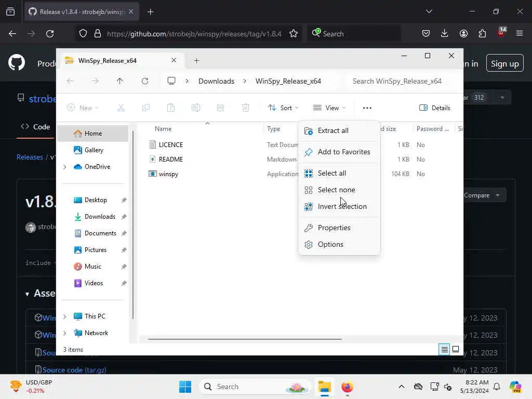Image resolution: width=532 pixels, height=399 pixels.
Task: Select the winspy application file
Action: (168, 174)
